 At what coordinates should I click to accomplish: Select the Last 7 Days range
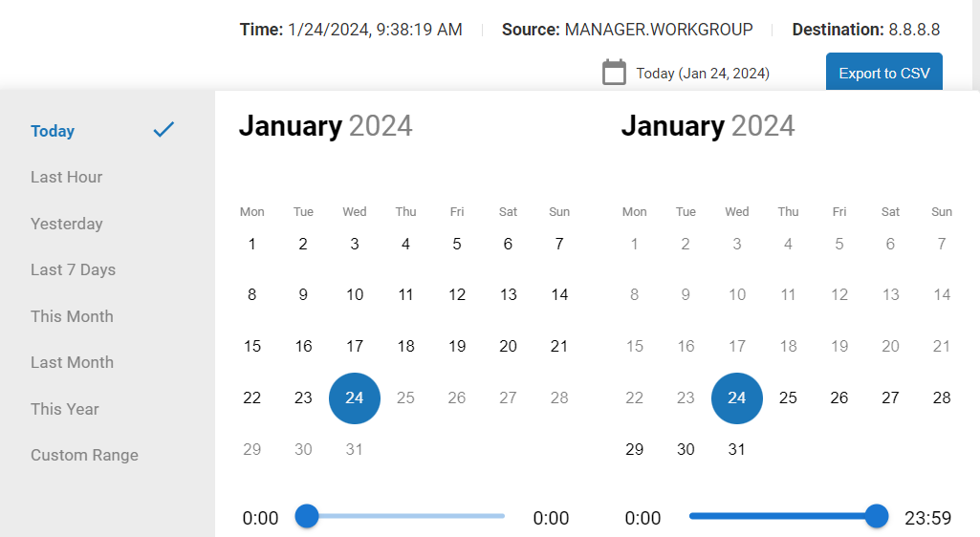(73, 269)
